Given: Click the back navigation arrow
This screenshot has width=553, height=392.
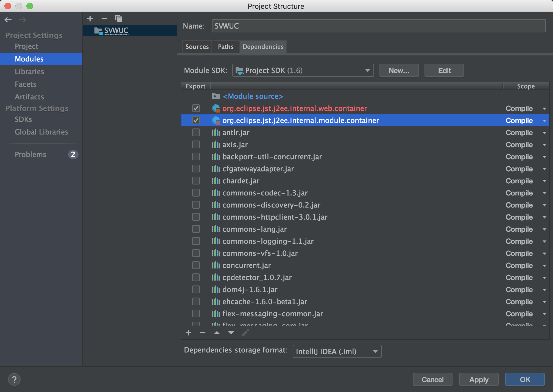Looking at the screenshot, I should pyautogui.click(x=8, y=20).
